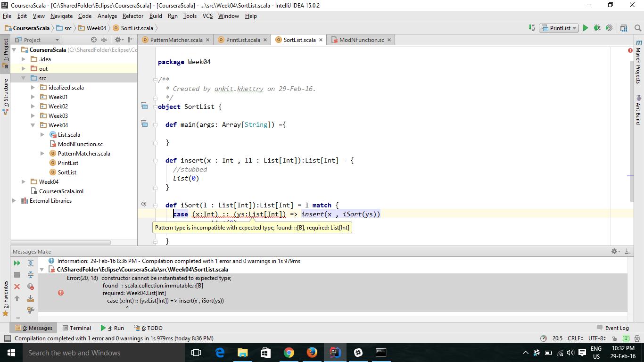Toggle the Maven Projects side panel

click(x=638, y=61)
